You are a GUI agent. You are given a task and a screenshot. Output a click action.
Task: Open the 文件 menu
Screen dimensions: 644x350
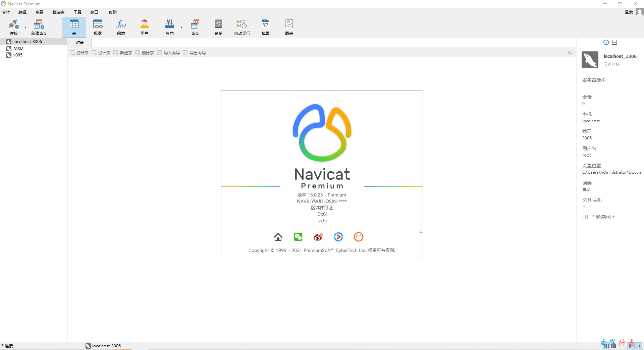click(6, 12)
